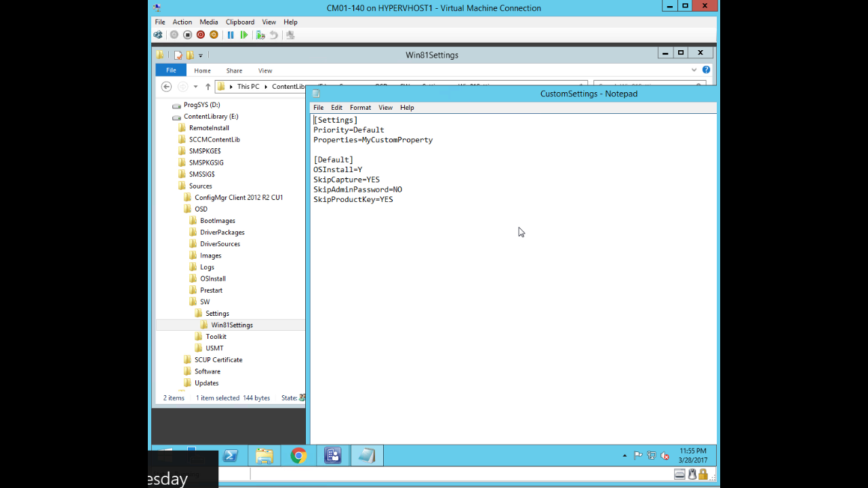Image resolution: width=868 pixels, height=488 pixels.
Task: Launch PowerShell from the taskbar
Action: point(231,456)
